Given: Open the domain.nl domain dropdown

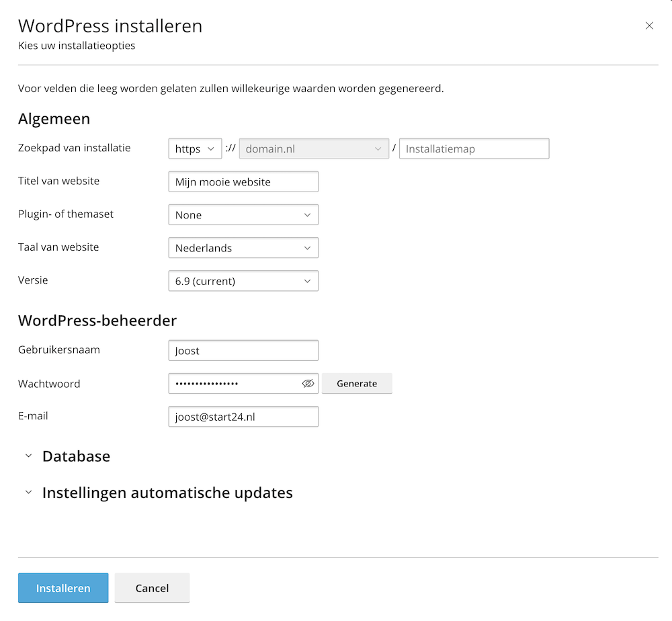Looking at the screenshot, I should (314, 149).
